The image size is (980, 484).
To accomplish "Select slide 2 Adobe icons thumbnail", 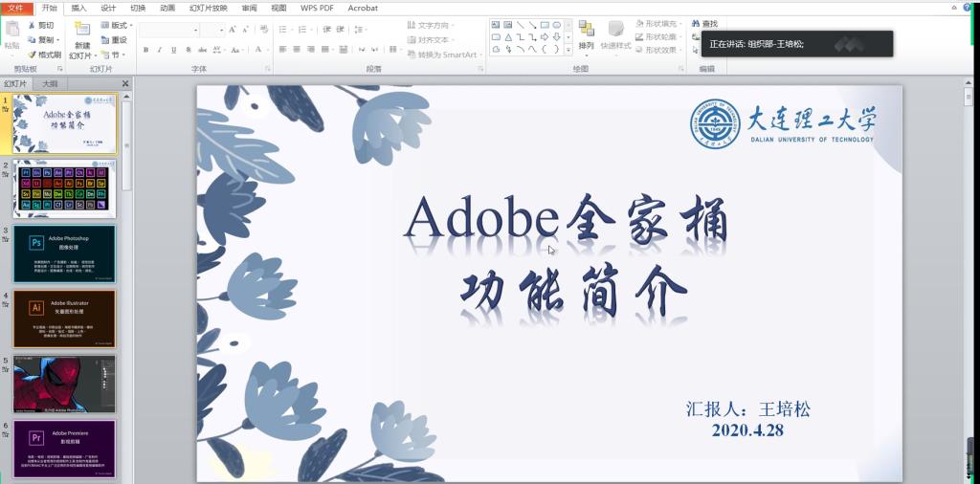I will [64, 188].
